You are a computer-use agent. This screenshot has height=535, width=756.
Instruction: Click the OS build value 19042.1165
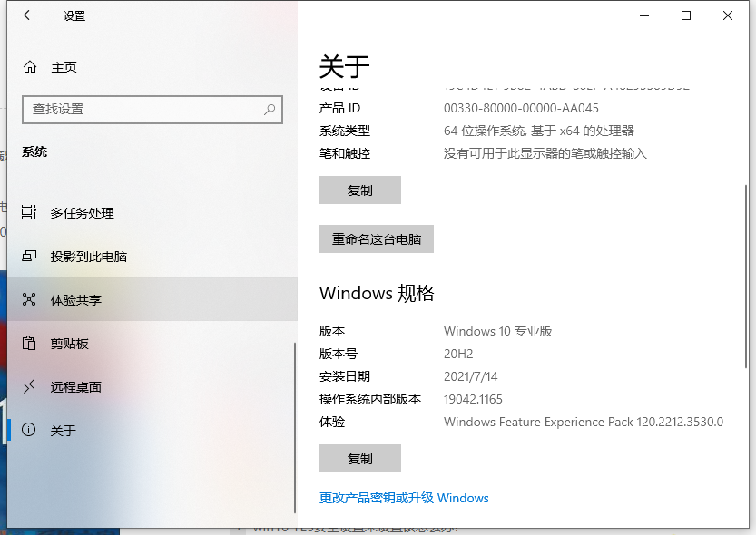pos(473,399)
